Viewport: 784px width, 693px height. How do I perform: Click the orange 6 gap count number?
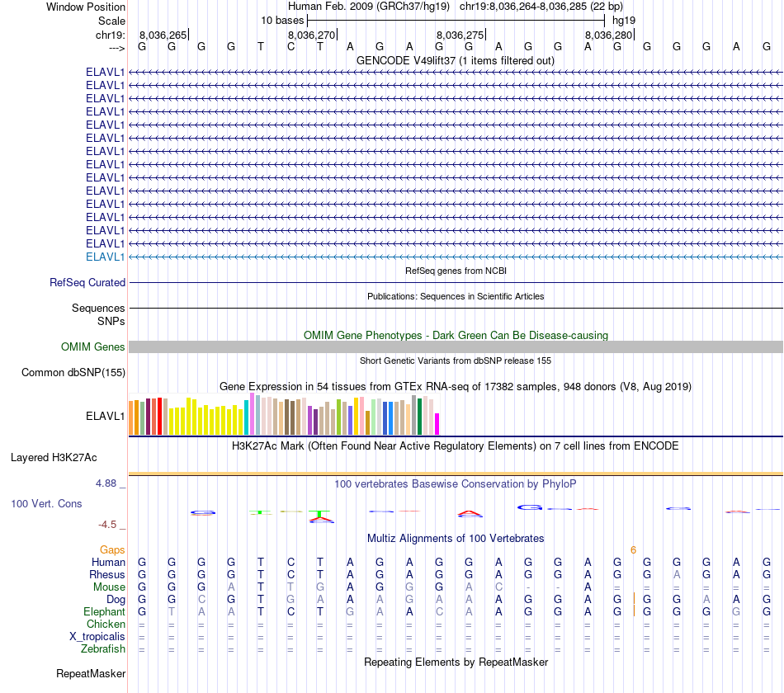pyautogui.click(x=633, y=550)
